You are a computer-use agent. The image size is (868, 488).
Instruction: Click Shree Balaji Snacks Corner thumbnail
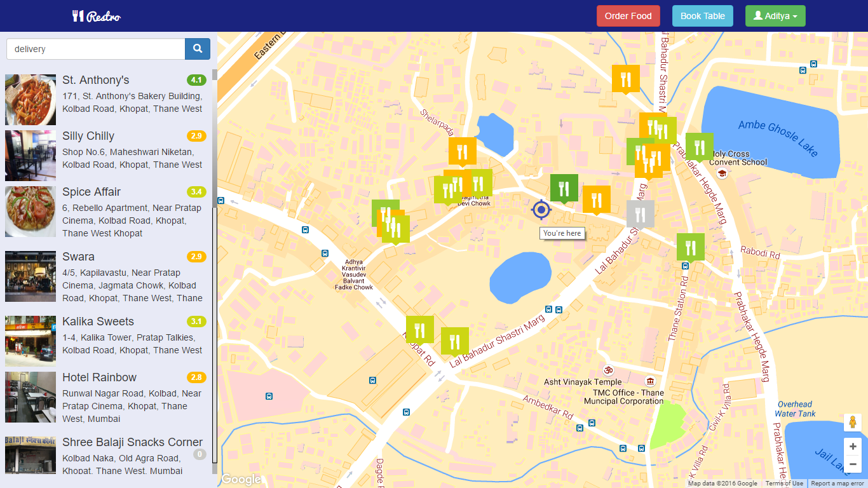[x=31, y=455]
